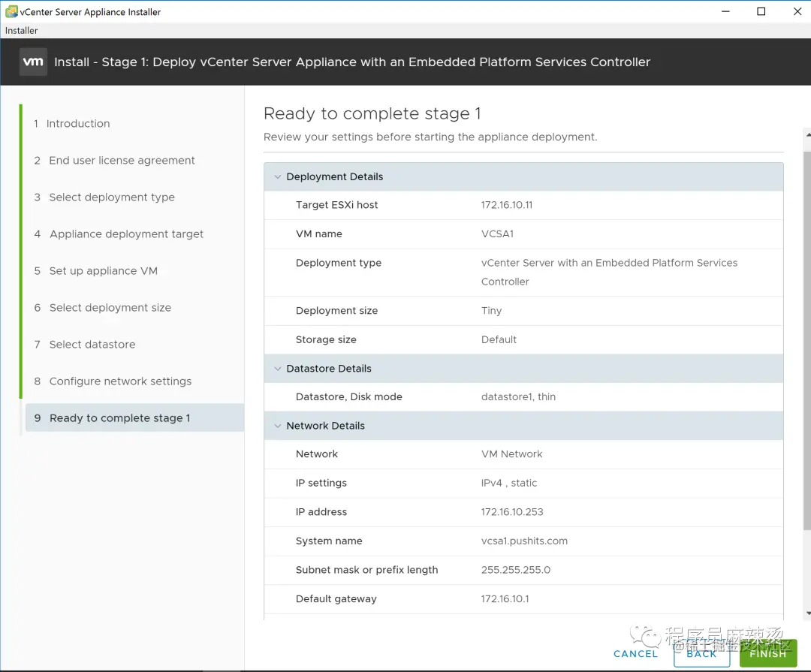
Task: Click the vertical scrollbar thumb
Action: pos(807,340)
